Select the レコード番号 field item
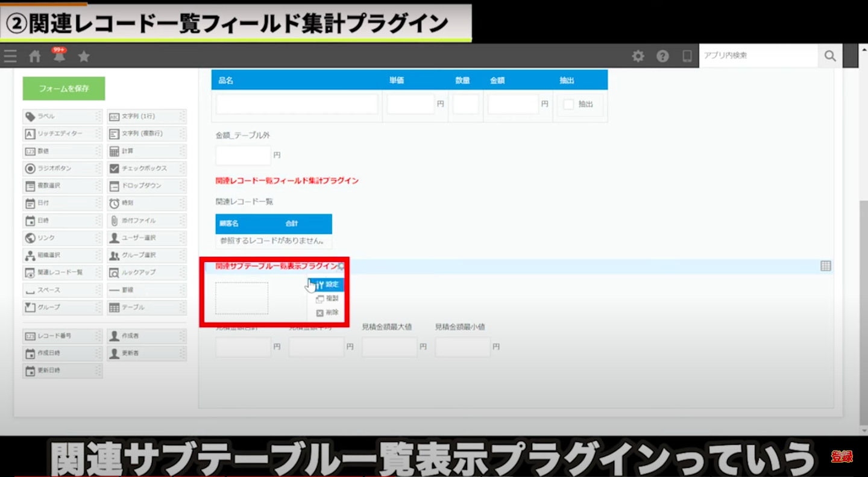Image resolution: width=868 pixels, height=477 pixels. (63, 335)
